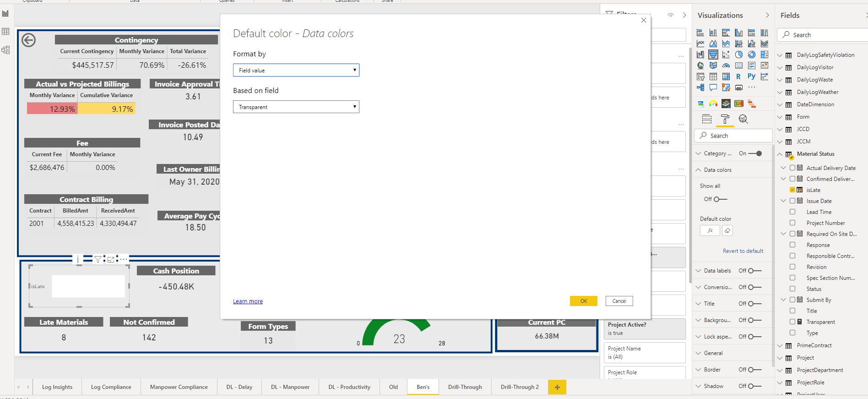868x399 pixels.
Task: Open the Format by dropdown
Action: tap(296, 70)
